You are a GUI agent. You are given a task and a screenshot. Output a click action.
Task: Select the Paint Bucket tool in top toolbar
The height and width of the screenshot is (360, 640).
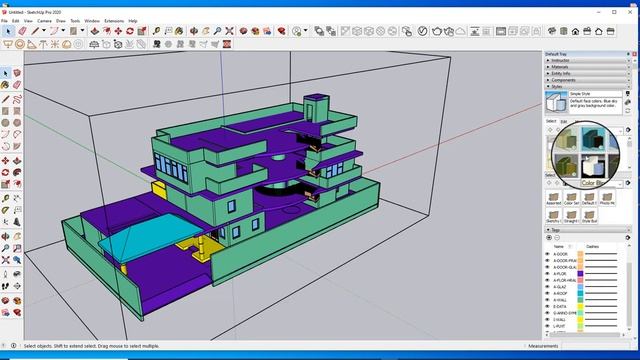point(179,31)
